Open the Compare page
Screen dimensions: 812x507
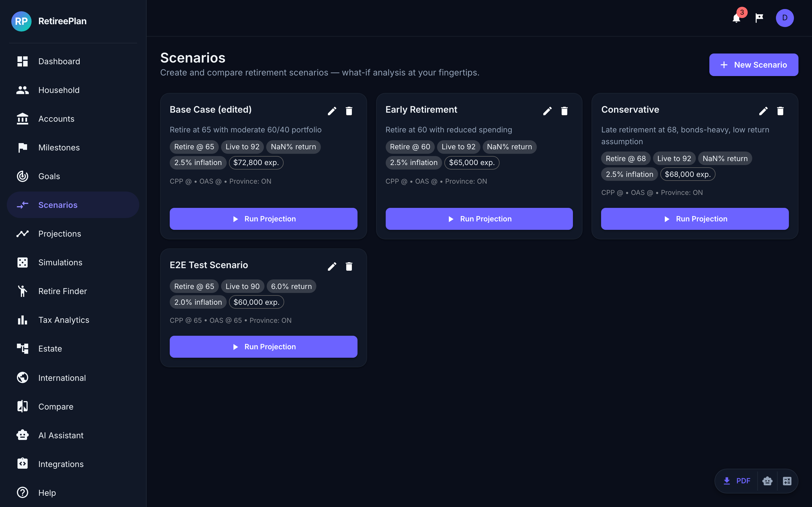(56, 406)
